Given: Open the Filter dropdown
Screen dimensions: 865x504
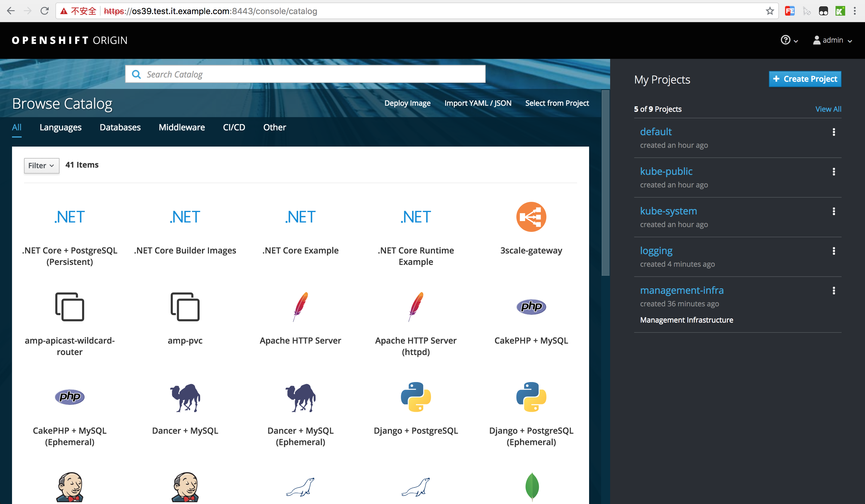Looking at the screenshot, I should point(41,165).
